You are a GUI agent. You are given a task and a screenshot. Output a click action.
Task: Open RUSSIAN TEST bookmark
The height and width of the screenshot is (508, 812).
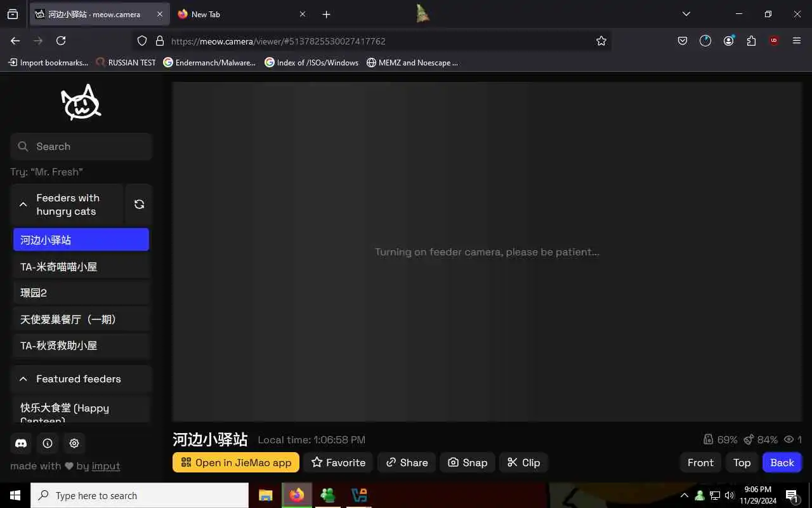tap(126, 62)
